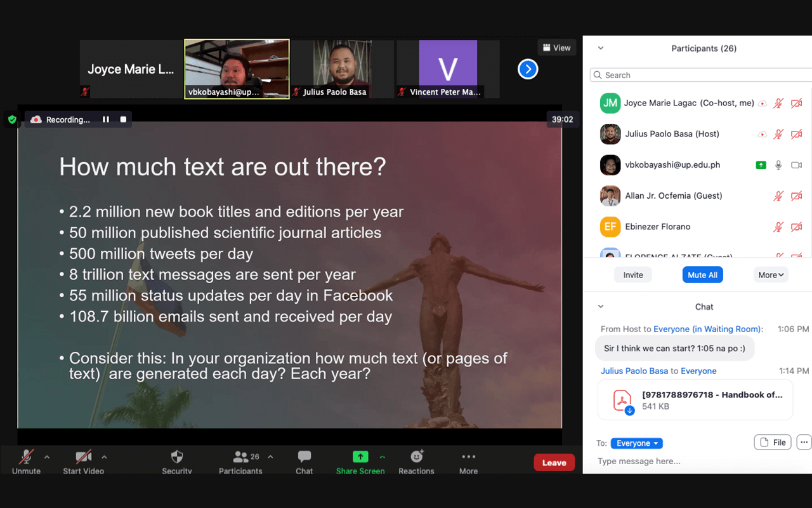Toggle Ebinezer Florano's video-off icon
812x508 pixels.
[x=797, y=227]
